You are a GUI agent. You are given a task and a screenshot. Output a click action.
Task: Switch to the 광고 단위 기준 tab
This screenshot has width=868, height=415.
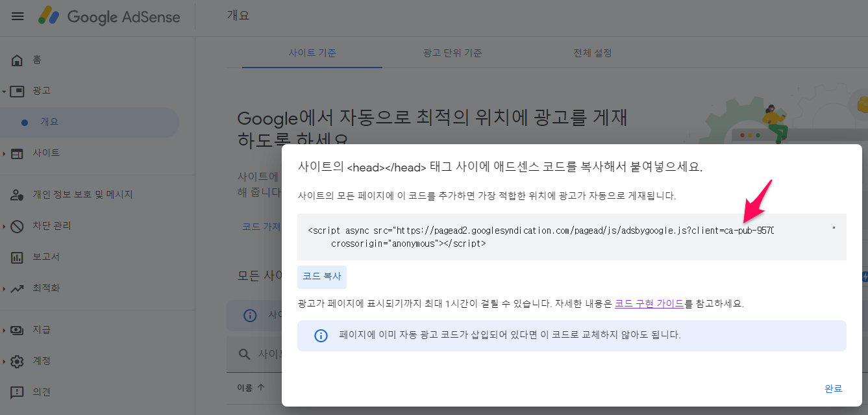[x=452, y=53]
